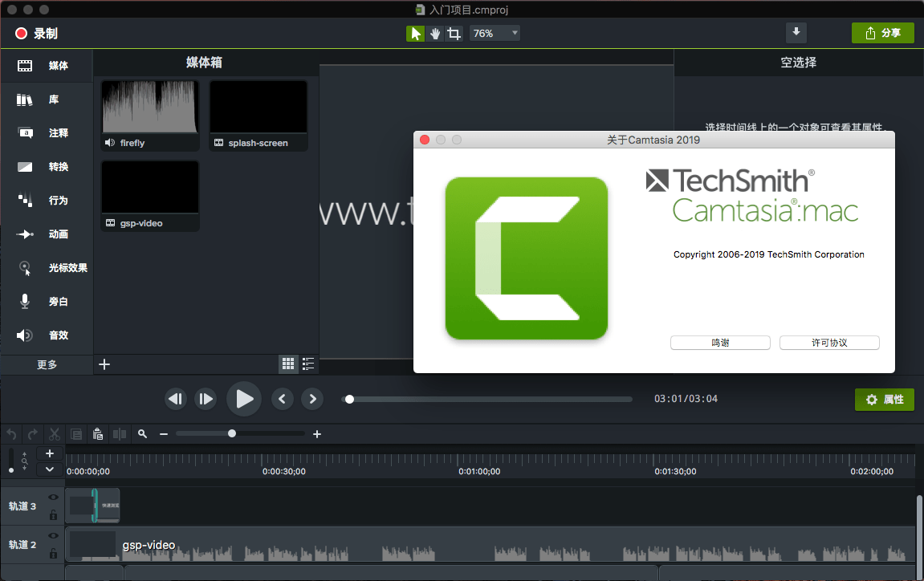The height and width of the screenshot is (581, 924).
Task: Select the gsp-video clip on 轨道 2
Action: [489, 544]
